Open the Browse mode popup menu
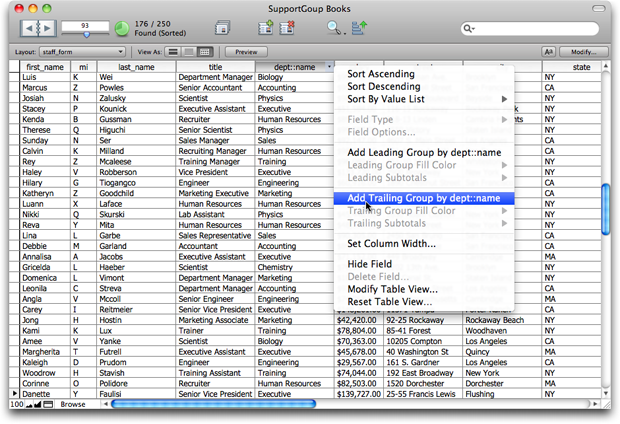The image size is (620, 424). 73,404
